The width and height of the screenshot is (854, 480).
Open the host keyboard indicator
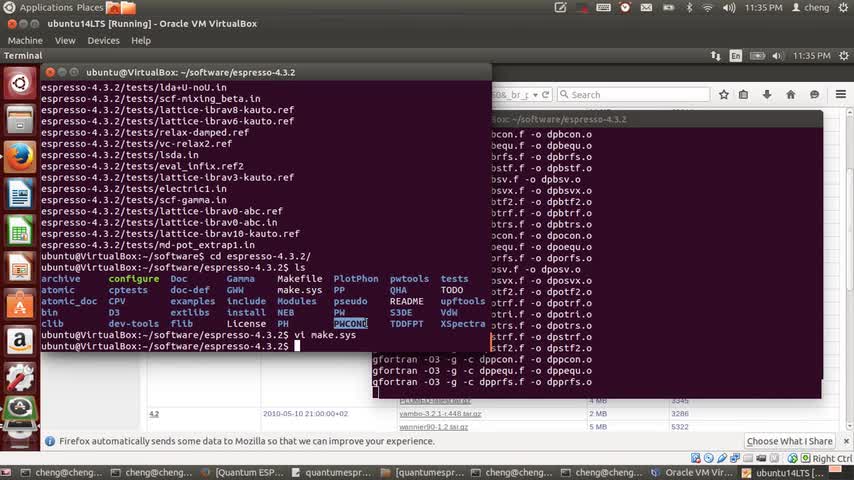coord(603,8)
